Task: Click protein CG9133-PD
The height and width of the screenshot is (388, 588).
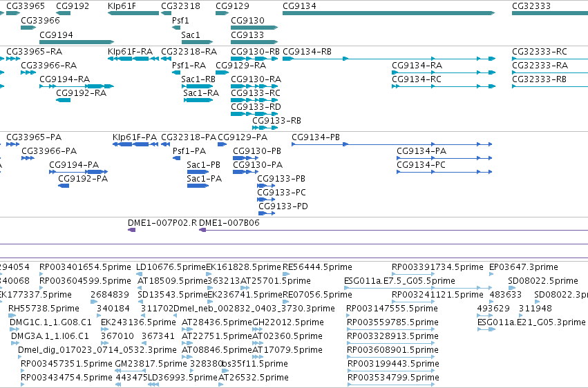Action: (x=267, y=213)
